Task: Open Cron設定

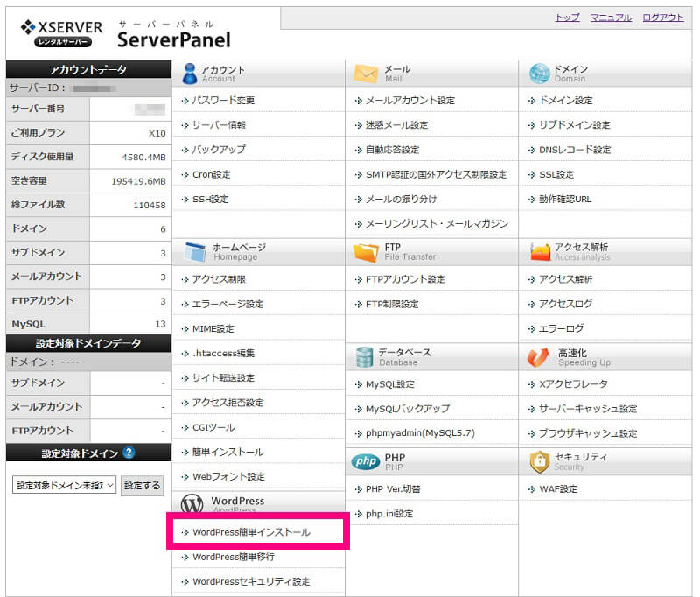Action: coord(212,174)
